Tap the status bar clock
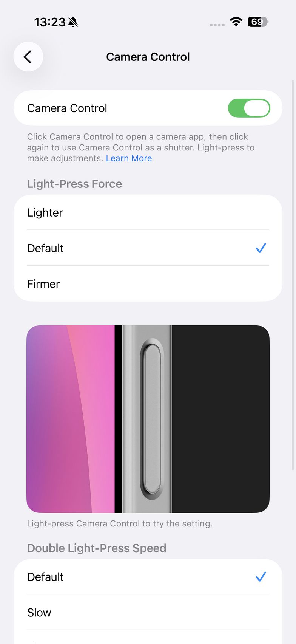The image size is (296, 644). tap(50, 22)
